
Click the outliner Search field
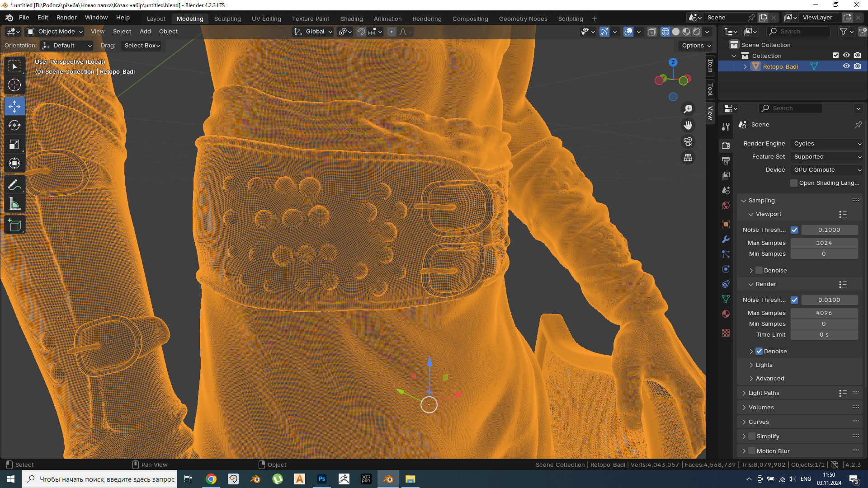pos(798,31)
